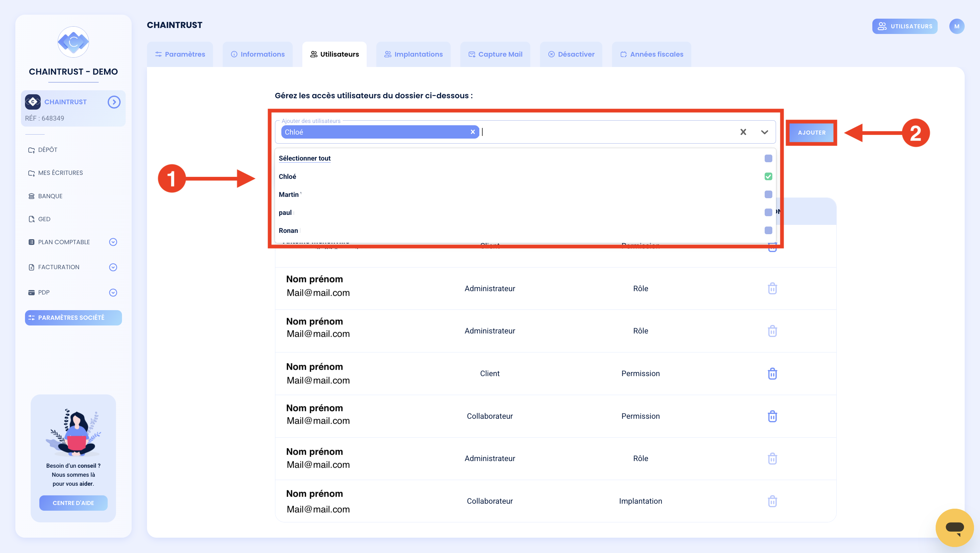Check the Ronan user checkbox

pyautogui.click(x=768, y=231)
